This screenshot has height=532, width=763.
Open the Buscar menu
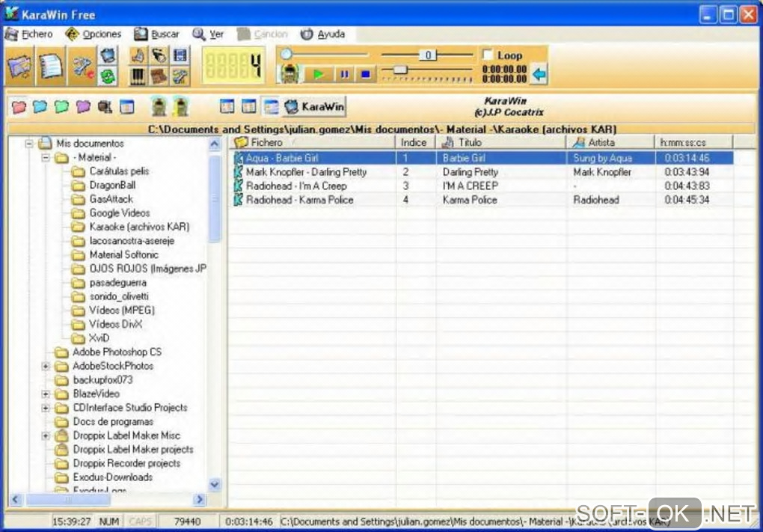(156, 34)
